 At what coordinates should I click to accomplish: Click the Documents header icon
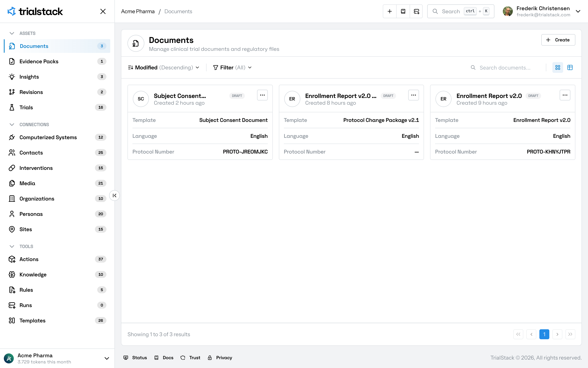point(136,43)
